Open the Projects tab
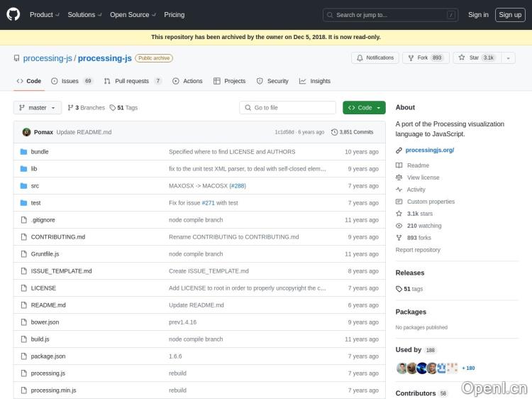The width and height of the screenshot is (532, 399). (229, 81)
